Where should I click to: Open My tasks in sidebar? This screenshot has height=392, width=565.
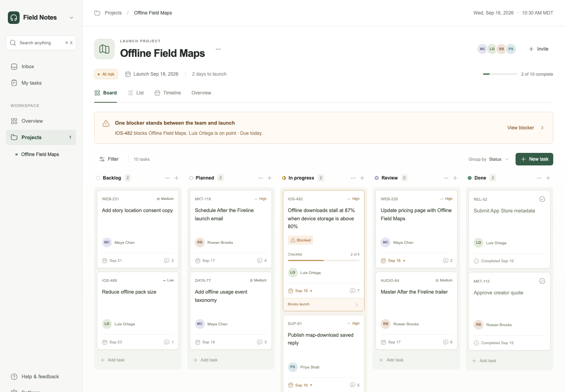pyautogui.click(x=41, y=83)
